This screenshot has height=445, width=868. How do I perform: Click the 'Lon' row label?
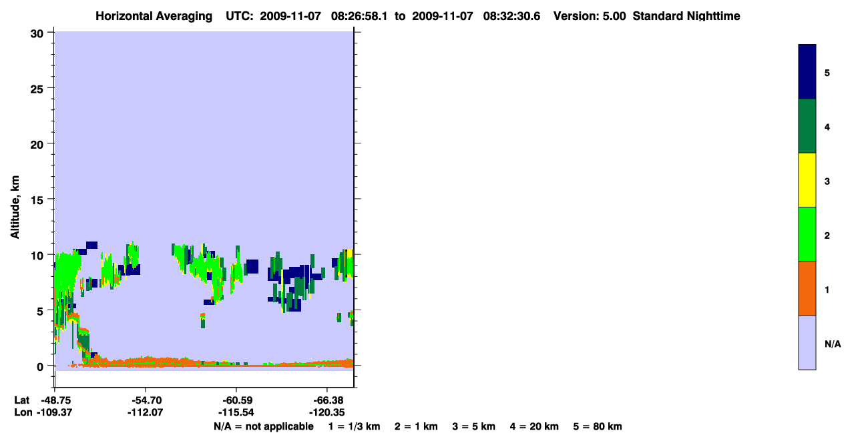click(x=22, y=412)
